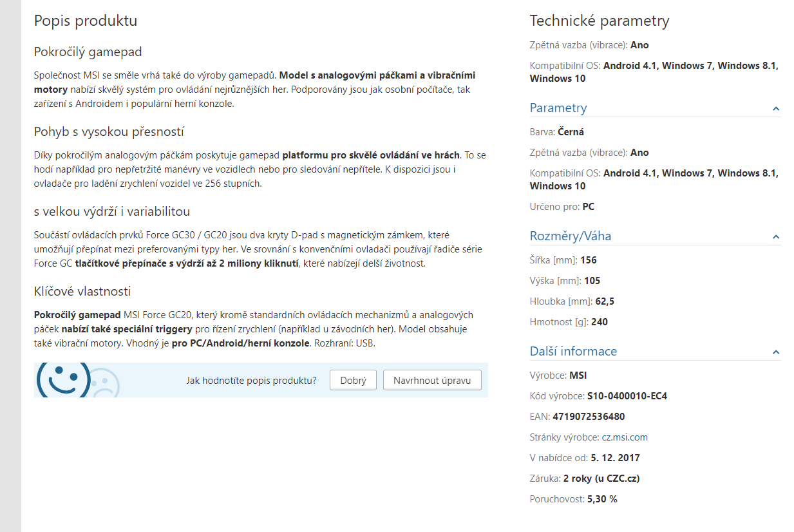Click the Rozměry/Váha section heading
Screen dimensions: 794x532
pyautogui.click(x=571, y=236)
